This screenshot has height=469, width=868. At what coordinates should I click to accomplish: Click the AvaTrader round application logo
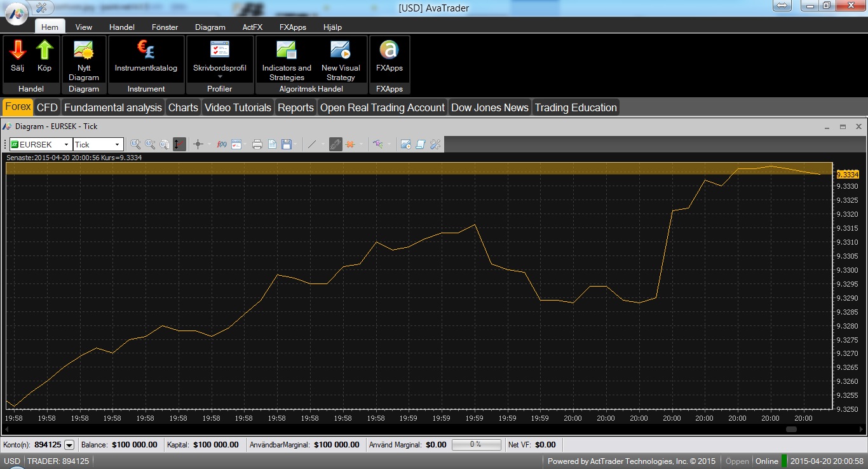17,13
